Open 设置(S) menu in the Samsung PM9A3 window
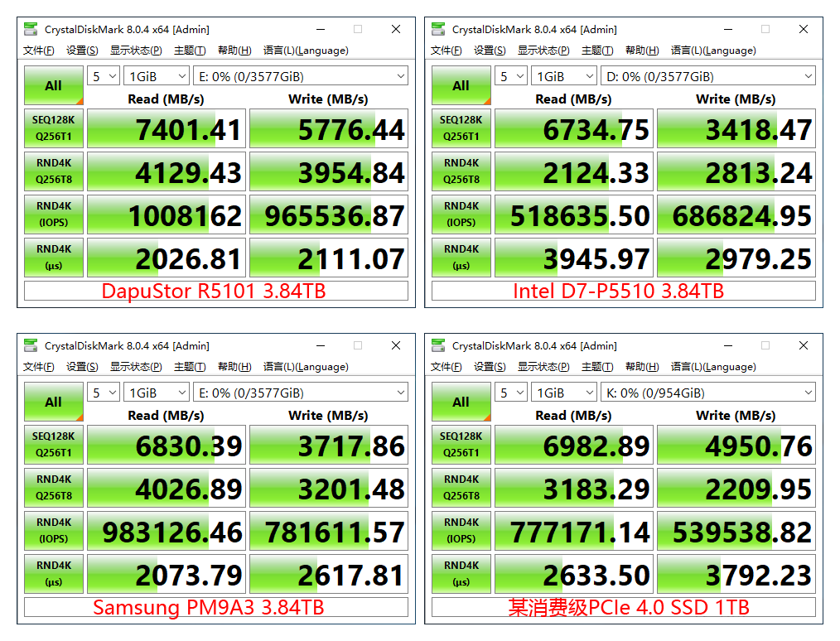The height and width of the screenshot is (641, 840). (82, 367)
